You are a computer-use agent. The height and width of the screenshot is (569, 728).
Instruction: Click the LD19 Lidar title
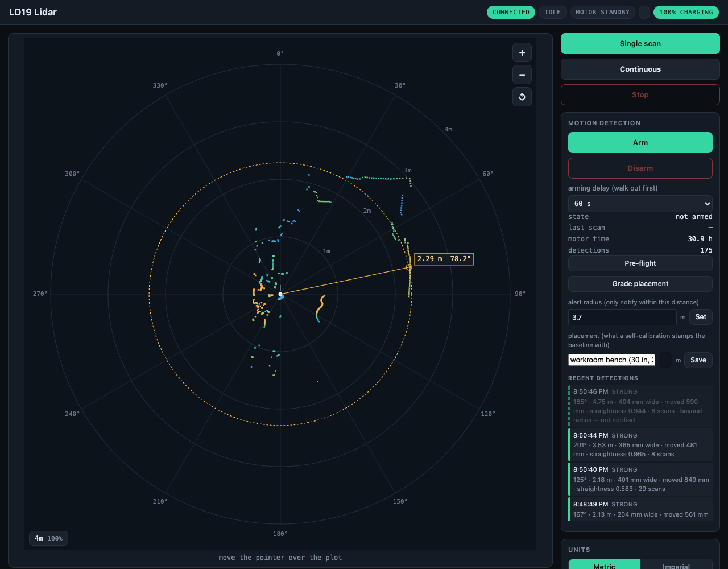[x=33, y=12]
